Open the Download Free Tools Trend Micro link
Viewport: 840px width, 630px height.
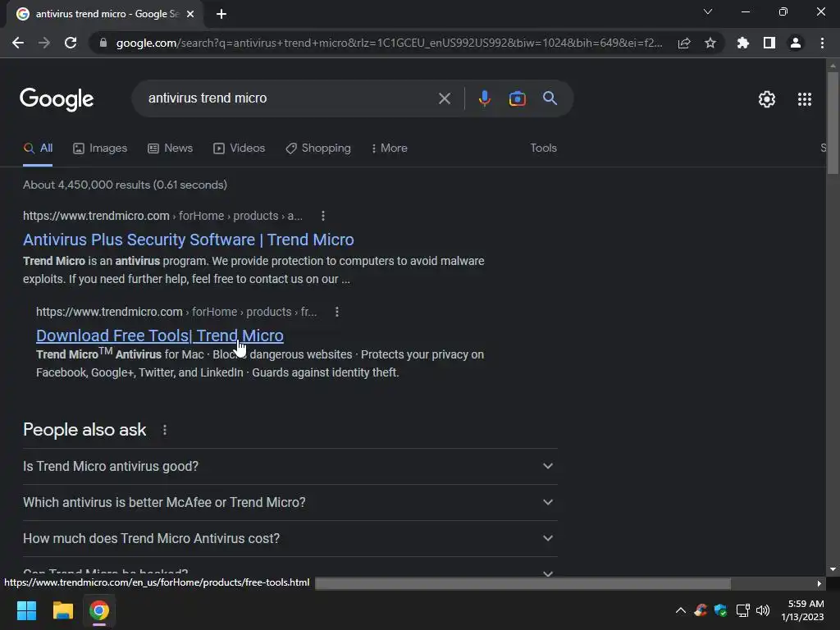tap(160, 336)
